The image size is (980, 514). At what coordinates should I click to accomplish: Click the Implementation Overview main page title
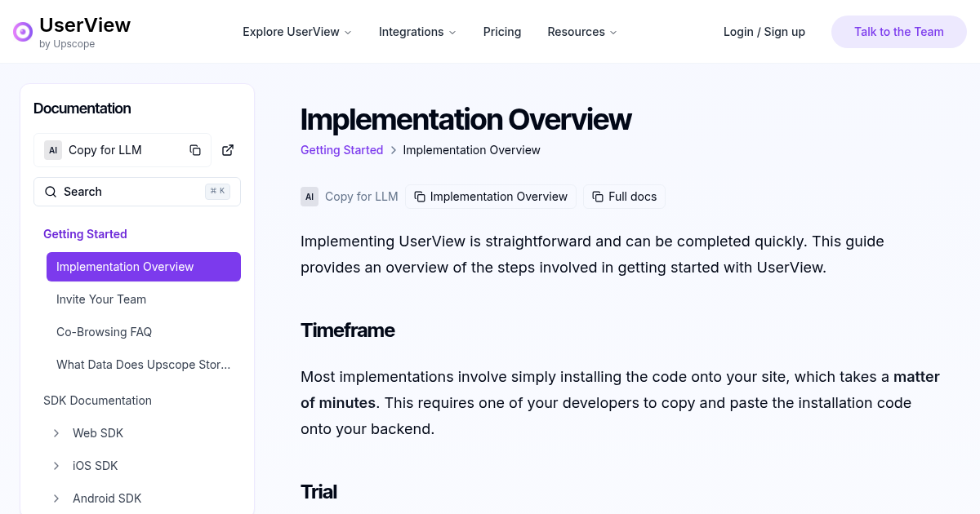click(465, 120)
